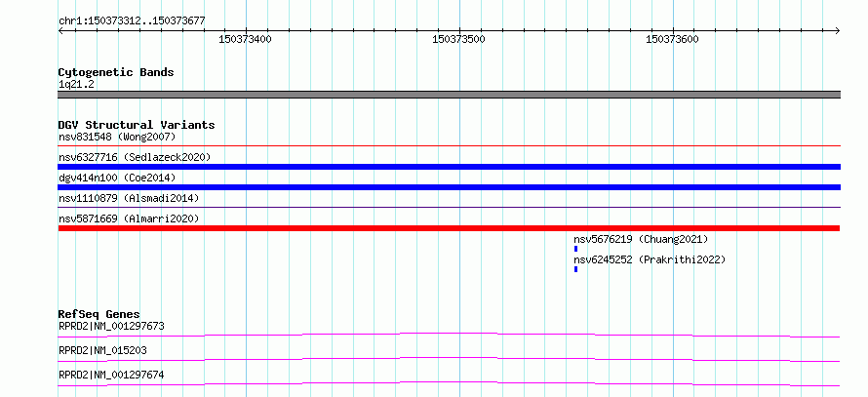Image resolution: width=868 pixels, height=397 pixels.
Task: Select the blue dgv414n100 variant bar
Action: tap(449, 187)
